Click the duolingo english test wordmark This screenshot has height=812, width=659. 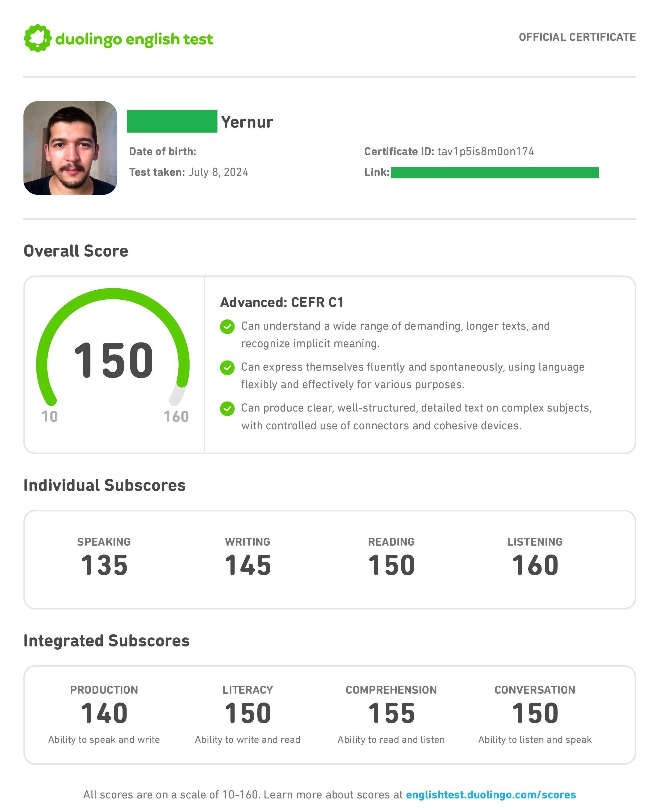[x=134, y=39]
